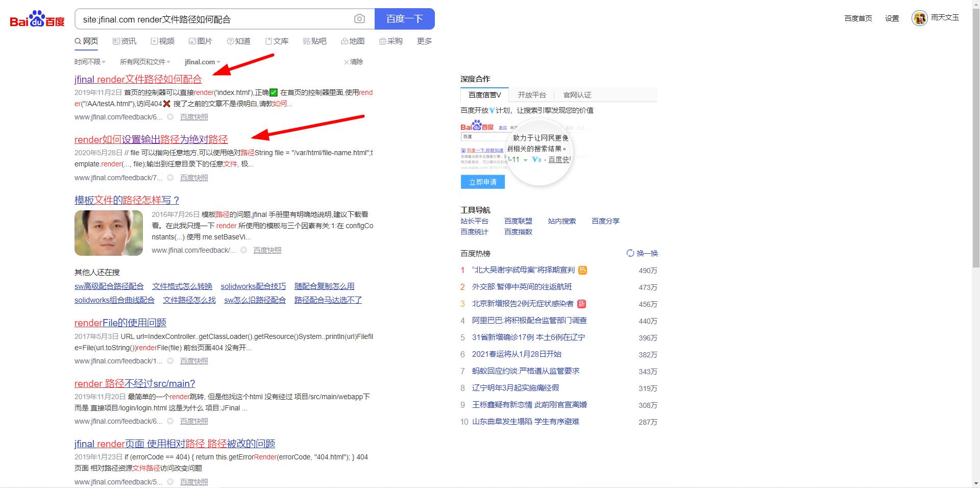
Task: Open result render 路径不经过src/main?
Action: pyautogui.click(x=135, y=383)
